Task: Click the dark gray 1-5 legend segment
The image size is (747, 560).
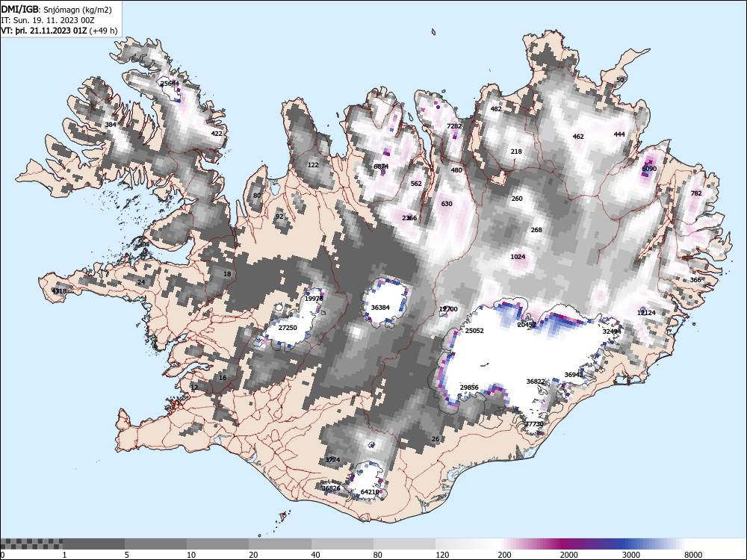Action: tap(93, 544)
